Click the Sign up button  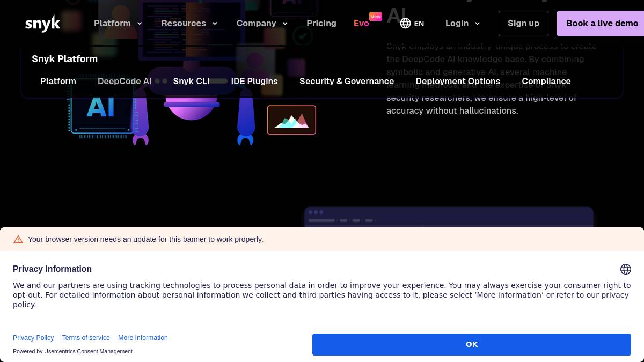point(523,24)
